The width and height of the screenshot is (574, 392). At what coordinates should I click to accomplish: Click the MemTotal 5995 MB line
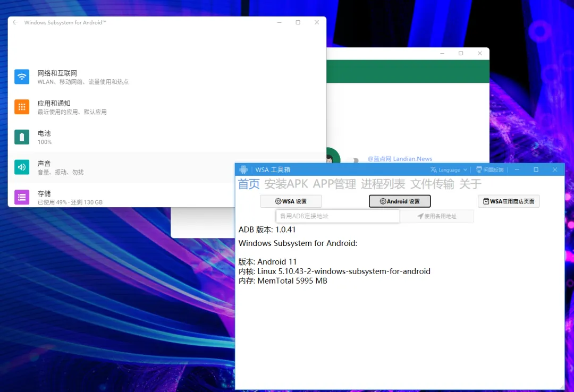pyautogui.click(x=283, y=281)
